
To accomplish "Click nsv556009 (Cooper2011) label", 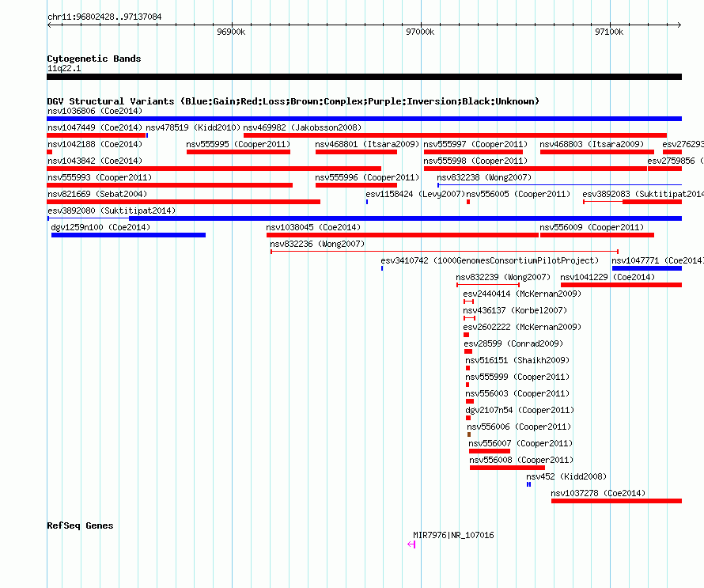I will pos(592,227).
